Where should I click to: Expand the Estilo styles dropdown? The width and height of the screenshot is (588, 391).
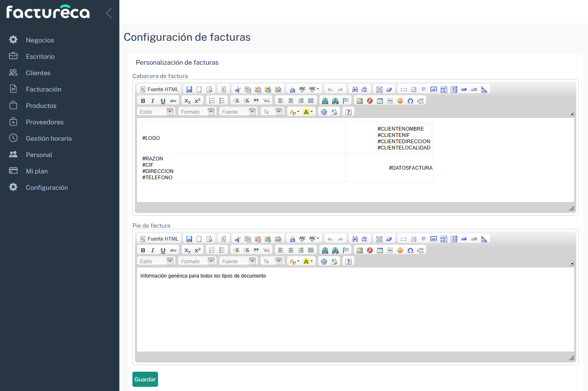coord(155,111)
